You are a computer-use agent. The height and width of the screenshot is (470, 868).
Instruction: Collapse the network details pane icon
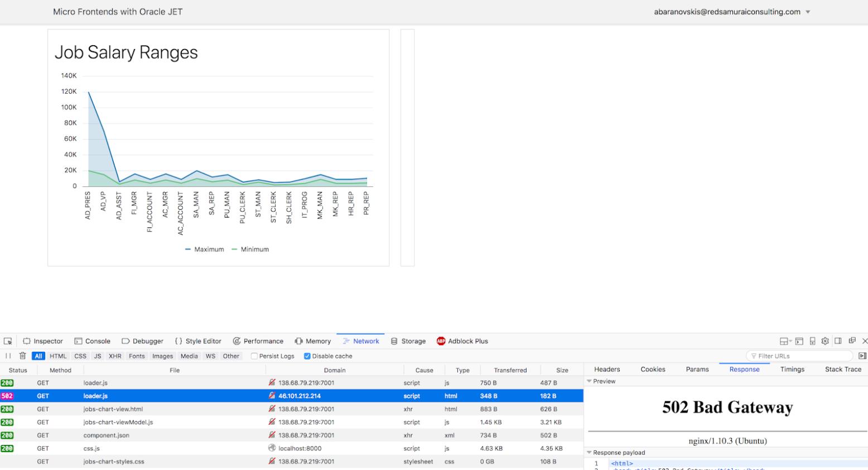tap(862, 356)
